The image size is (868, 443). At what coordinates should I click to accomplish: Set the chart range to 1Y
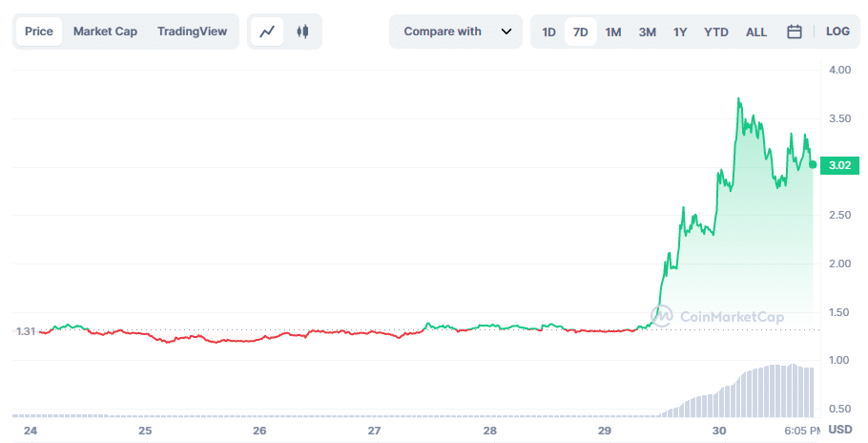coord(680,32)
